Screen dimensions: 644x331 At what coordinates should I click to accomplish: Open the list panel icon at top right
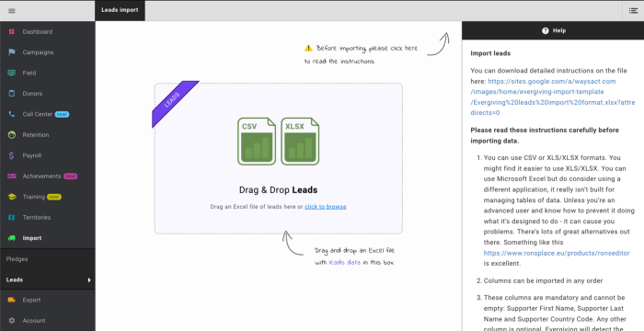(633, 11)
